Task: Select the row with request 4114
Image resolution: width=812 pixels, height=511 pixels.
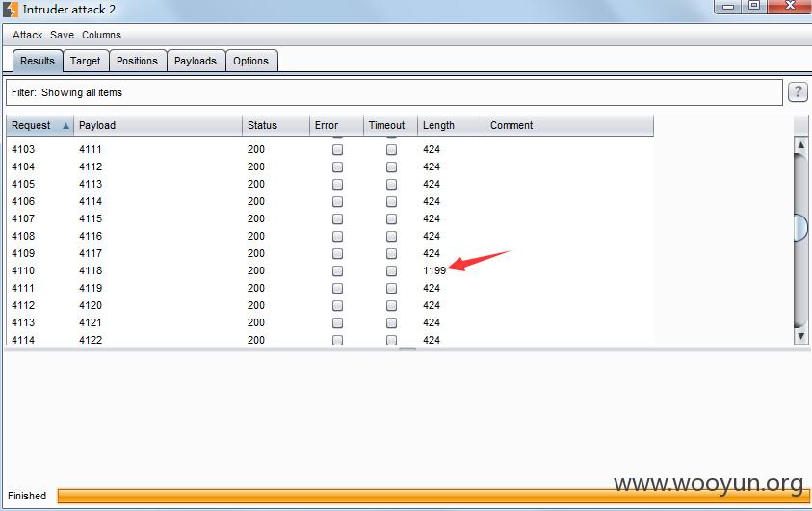Action: click(x=329, y=340)
